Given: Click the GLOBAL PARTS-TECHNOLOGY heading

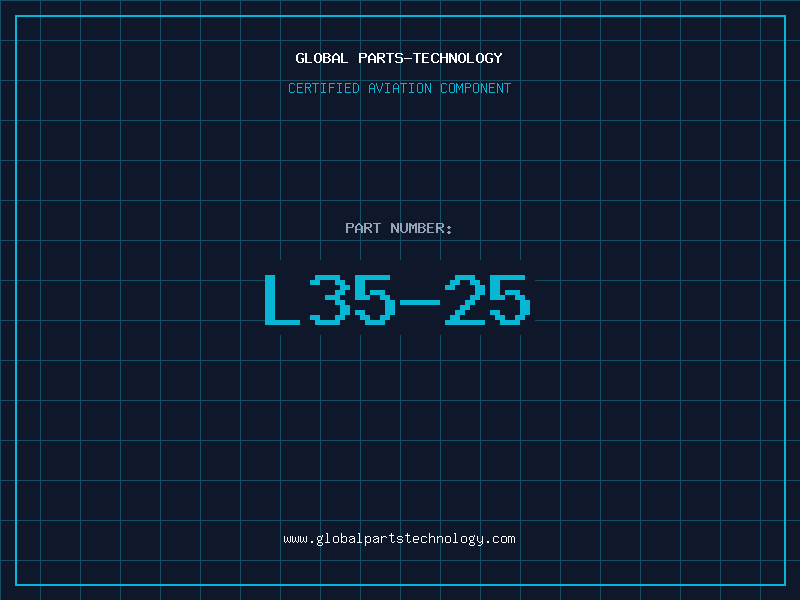Looking at the screenshot, I should (x=399, y=58).
